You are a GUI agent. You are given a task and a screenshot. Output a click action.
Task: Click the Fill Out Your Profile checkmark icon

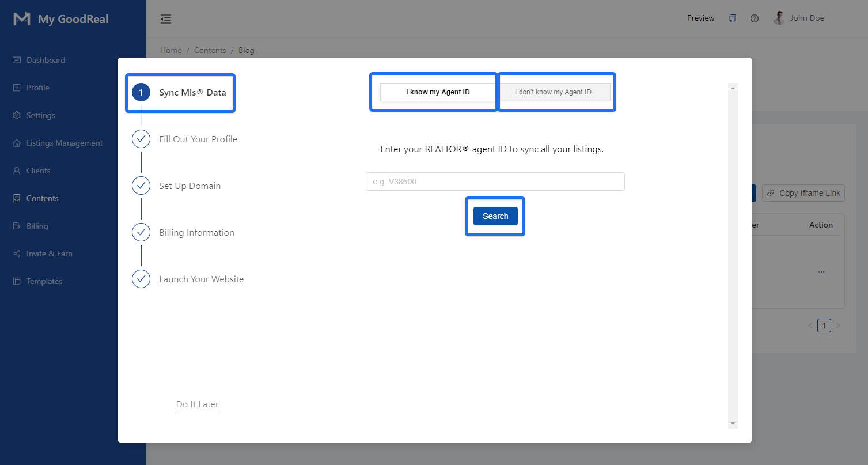[141, 139]
